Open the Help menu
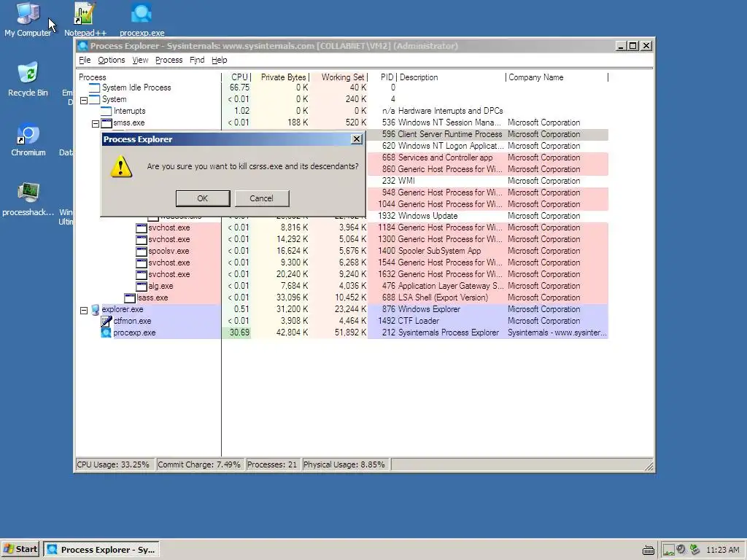747x560 pixels. (219, 60)
